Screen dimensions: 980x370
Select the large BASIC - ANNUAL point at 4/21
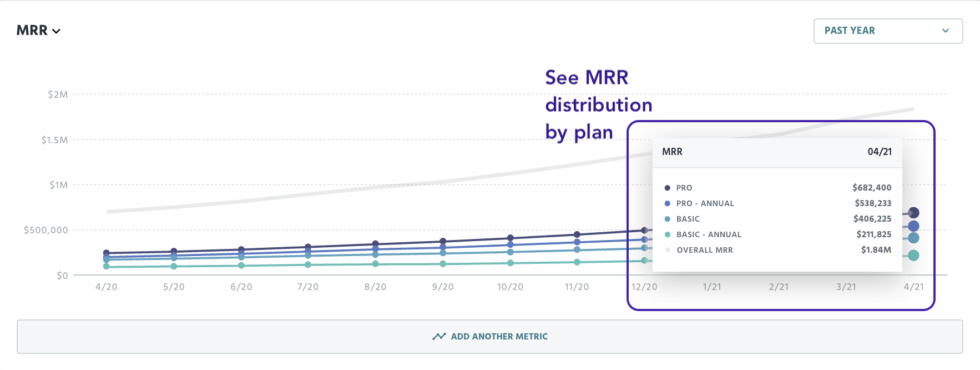(x=913, y=256)
